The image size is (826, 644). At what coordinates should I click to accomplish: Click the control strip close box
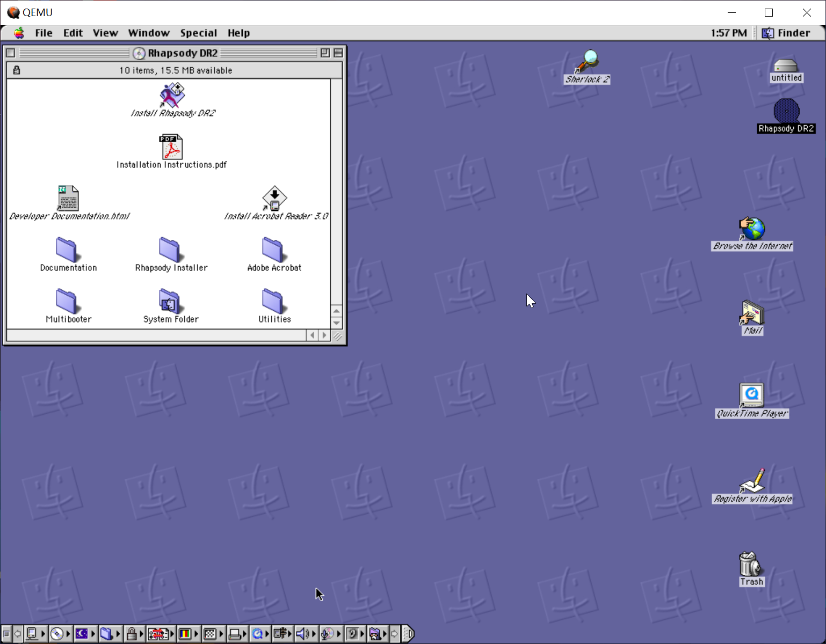click(6, 634)
